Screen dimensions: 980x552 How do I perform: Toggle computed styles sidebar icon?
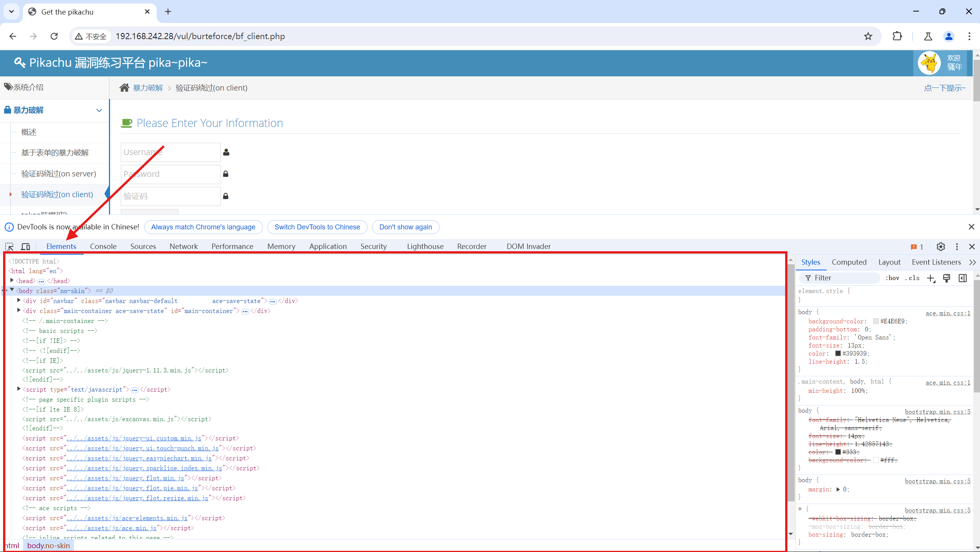pos(963,278)
